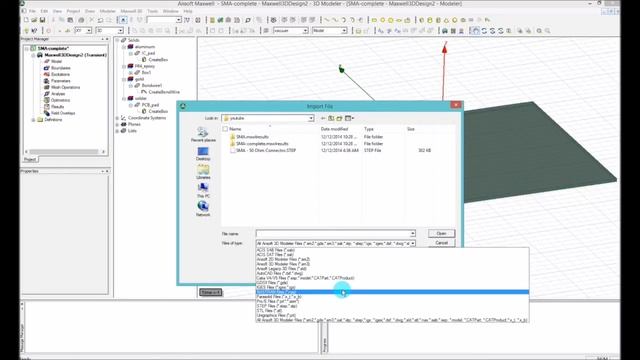Expand the Coordinate Systems tree node
This screenshot has height=360, width=640.
pyautogui.click(x=118, y=118)
